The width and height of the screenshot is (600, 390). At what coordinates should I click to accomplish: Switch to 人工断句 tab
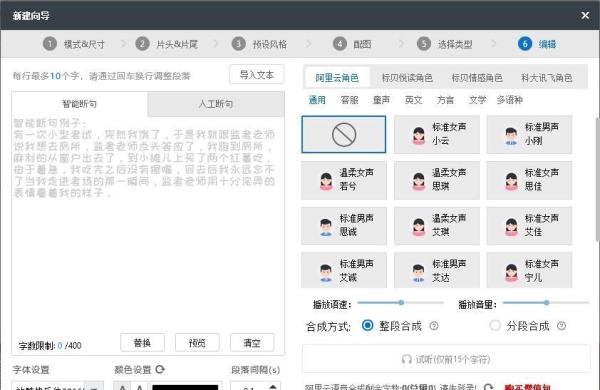pyautogui.click(x=216, y=104)
